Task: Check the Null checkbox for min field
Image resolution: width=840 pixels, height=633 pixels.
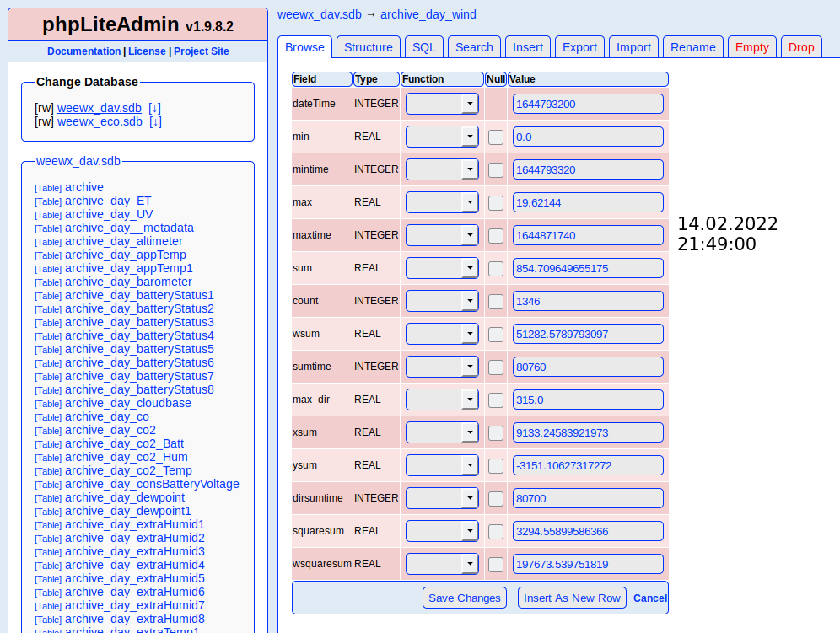Action: pyautogui.click(x=495, y=137)
